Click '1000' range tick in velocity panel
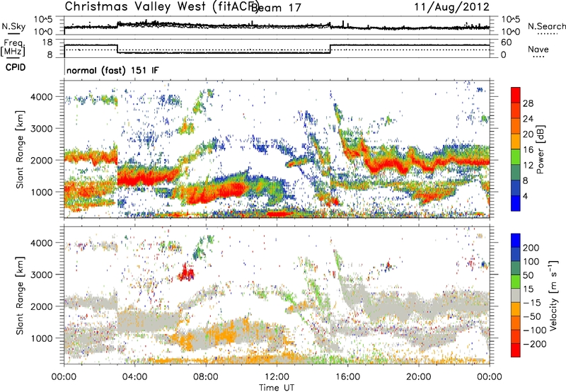 (x=42, y=338)
